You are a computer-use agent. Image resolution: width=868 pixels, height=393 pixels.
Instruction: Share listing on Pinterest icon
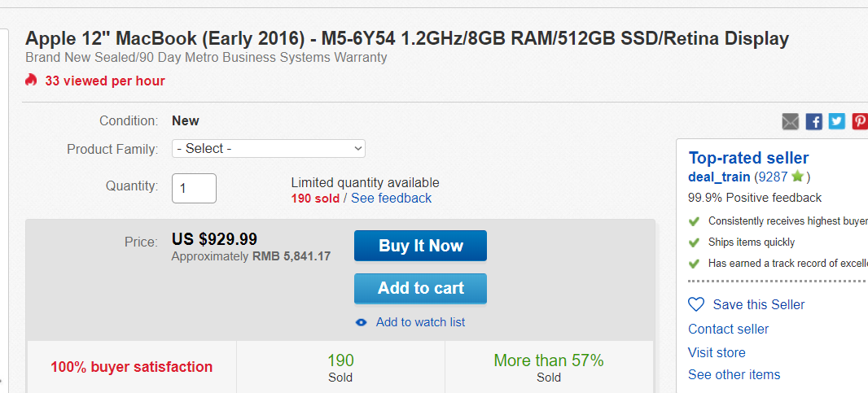860,121
